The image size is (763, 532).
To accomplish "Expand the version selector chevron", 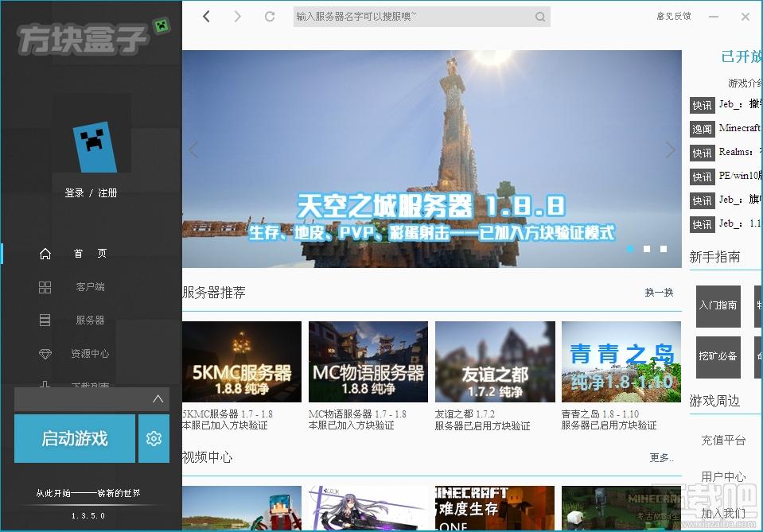I will (x=158, y=399).
